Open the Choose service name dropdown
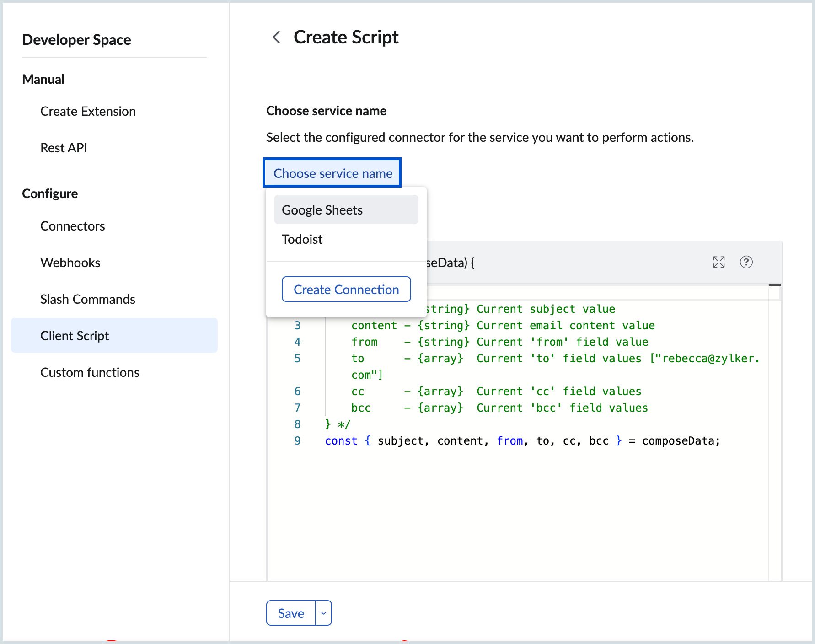815x644 pixels. (x=332, y=173)
